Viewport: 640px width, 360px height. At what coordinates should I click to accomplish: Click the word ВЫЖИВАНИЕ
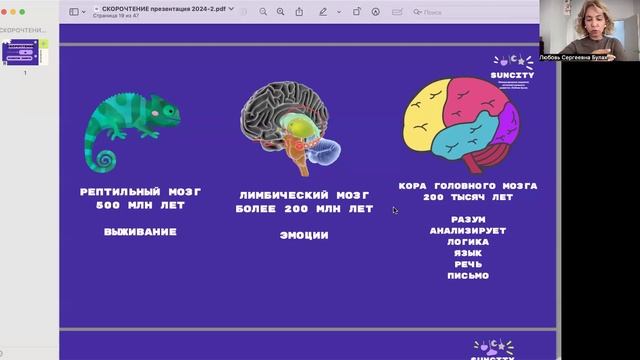(140, 232)
